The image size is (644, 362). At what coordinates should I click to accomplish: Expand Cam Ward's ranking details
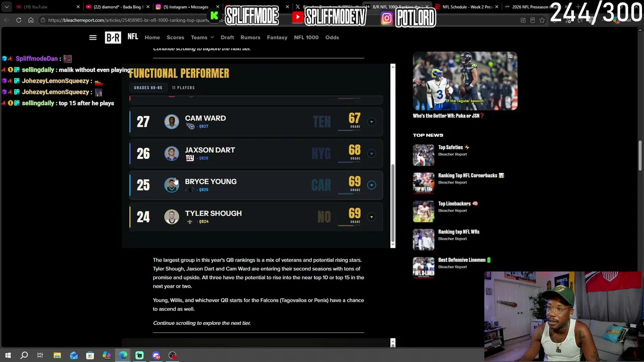371,122
